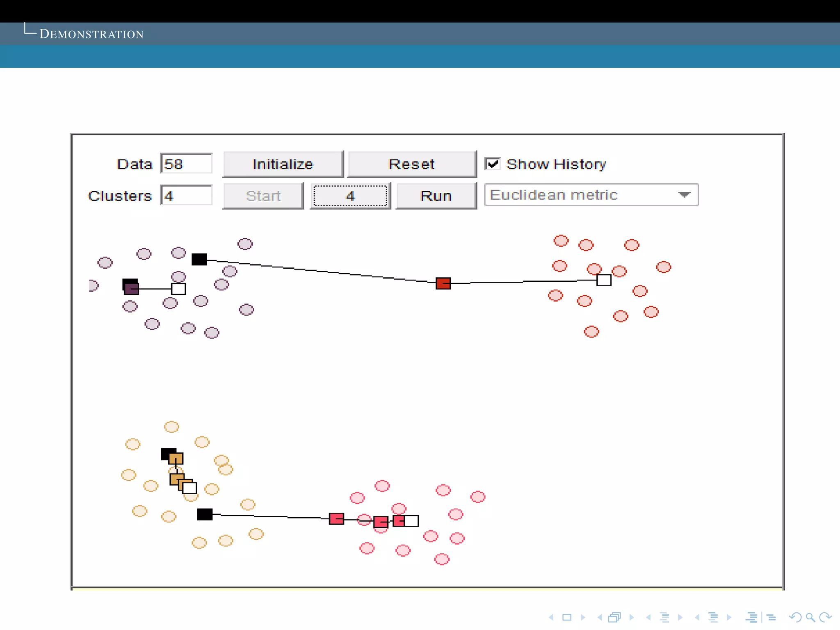Image resolution: width=840 pixels, height=630 pixels.
Task: Click the dropdown arrow of metric selector
Action: pos(684,195)
